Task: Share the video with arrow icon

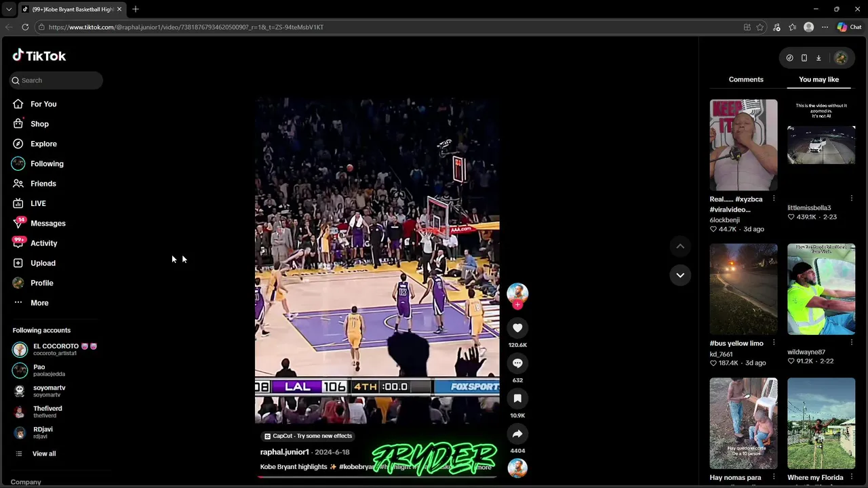Action: 517,434
